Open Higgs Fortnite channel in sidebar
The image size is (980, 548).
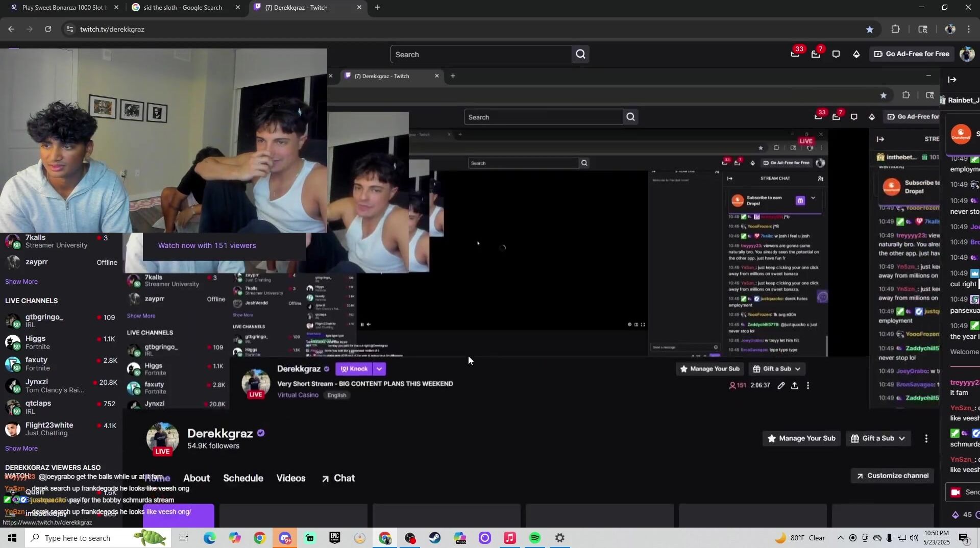click(x=61, y=342)
